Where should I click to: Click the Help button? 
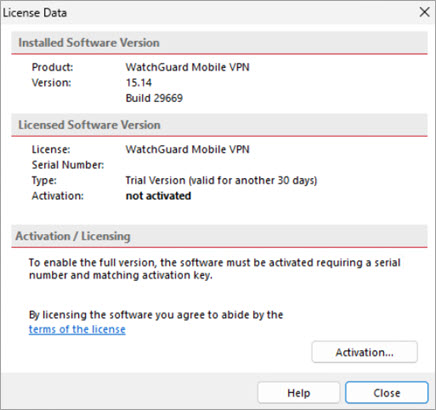coord(299,393)
